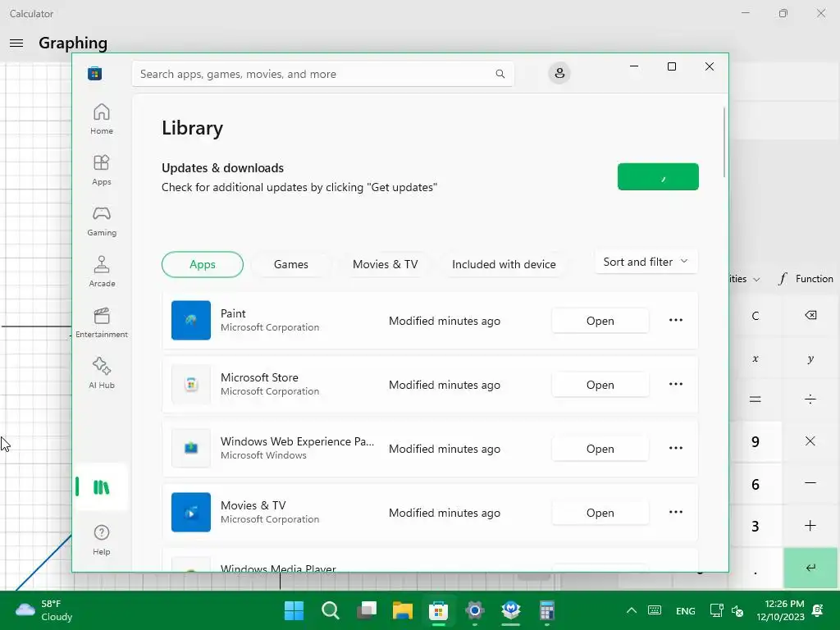Open more options for Windows Web Experience Pack
840x630 pixels.
676,448
